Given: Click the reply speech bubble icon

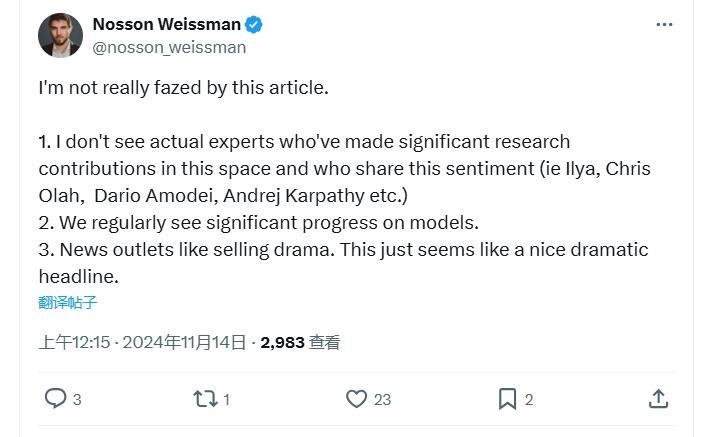Looking at the screenshot, I should (x=55, y=399).
